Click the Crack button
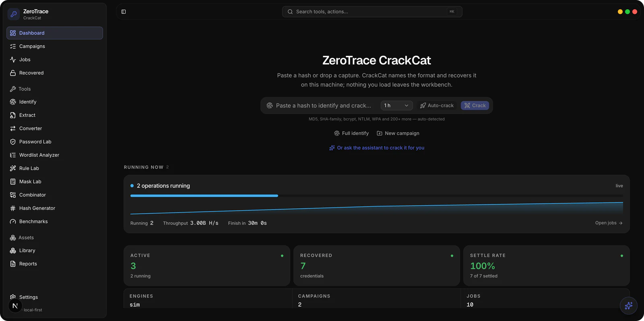Screen dimensions: 644x321 pyautogui.click(x=475, y=106)
